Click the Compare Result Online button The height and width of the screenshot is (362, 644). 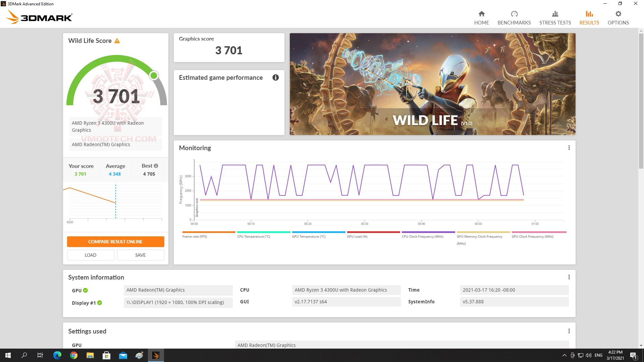pyautogui.click(x=115, y=242)
